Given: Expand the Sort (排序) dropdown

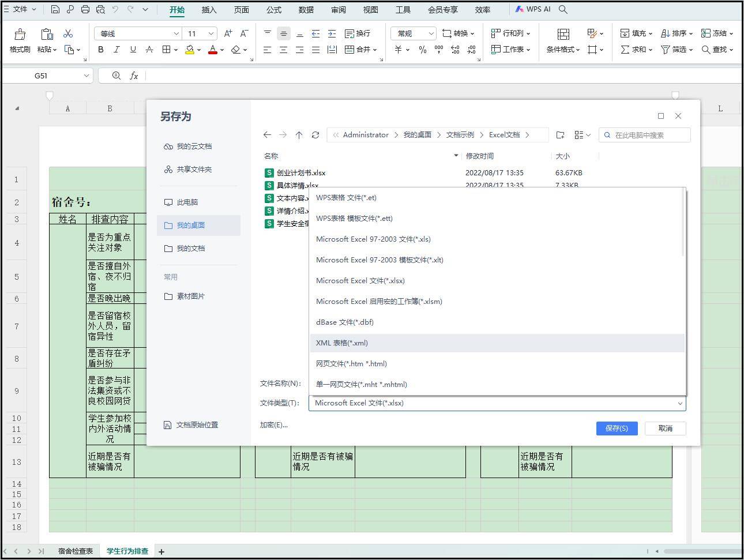Looking at the screenshot, I should click(691, 33).
